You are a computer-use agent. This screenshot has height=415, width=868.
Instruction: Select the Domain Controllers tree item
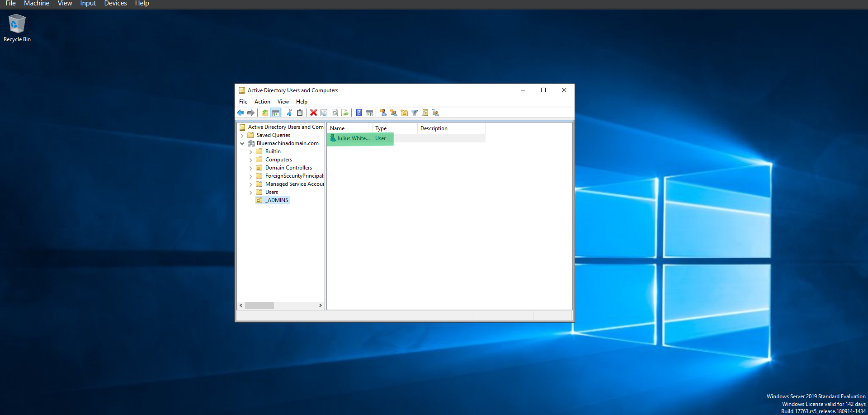tap(288, 168)
